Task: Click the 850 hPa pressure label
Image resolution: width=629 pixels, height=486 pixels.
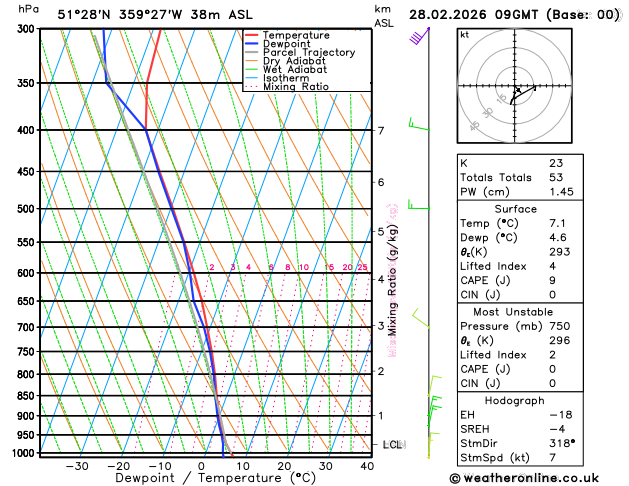Action: coord(28,396)
